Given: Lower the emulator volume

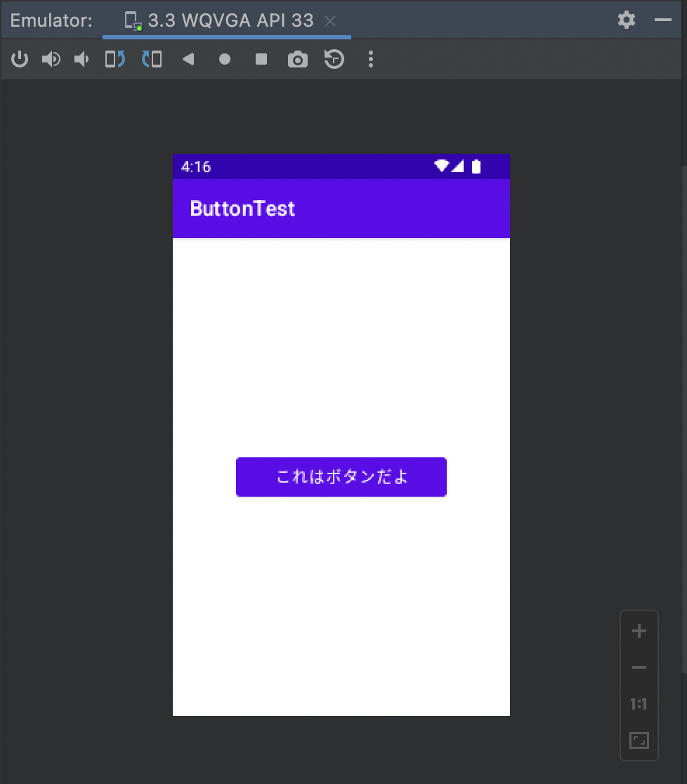Looking at the screenshot, I should 81,59.
